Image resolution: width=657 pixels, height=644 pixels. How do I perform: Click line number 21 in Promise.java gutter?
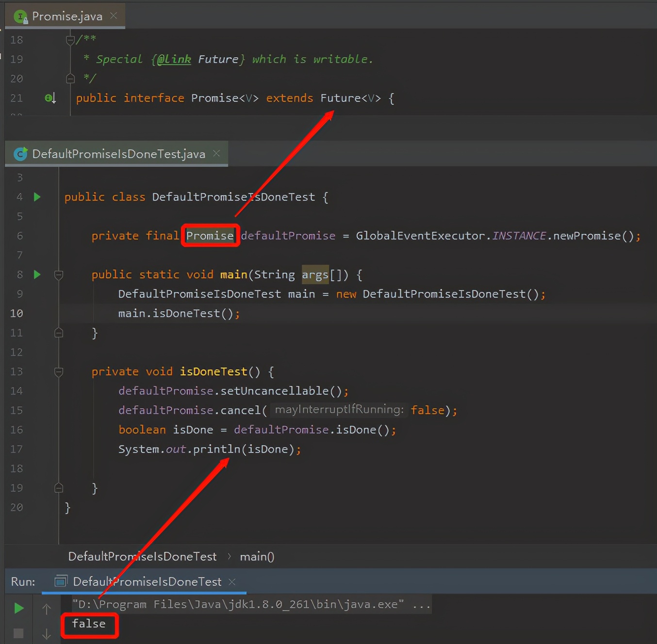[16, 98]
